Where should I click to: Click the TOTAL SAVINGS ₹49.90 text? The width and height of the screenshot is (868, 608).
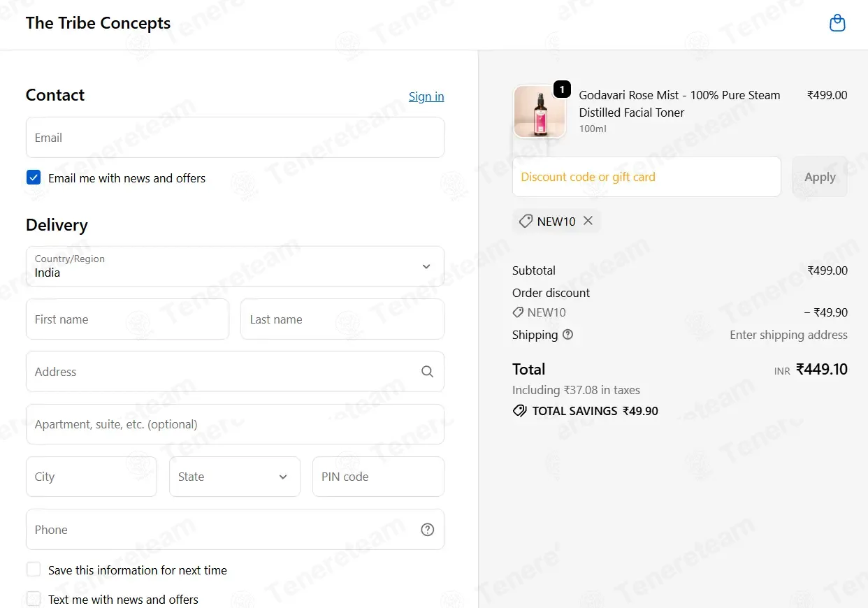(x=595, y=411)
